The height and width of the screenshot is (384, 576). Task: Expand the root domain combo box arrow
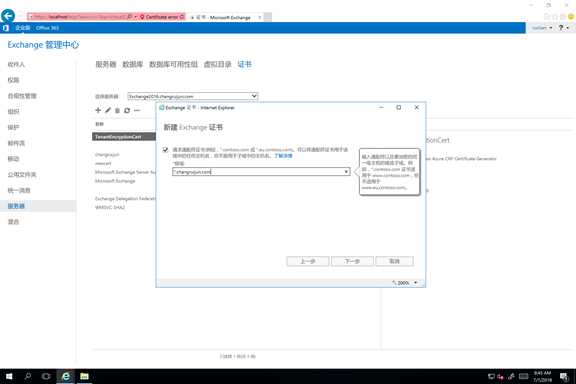tap(346, 172)
